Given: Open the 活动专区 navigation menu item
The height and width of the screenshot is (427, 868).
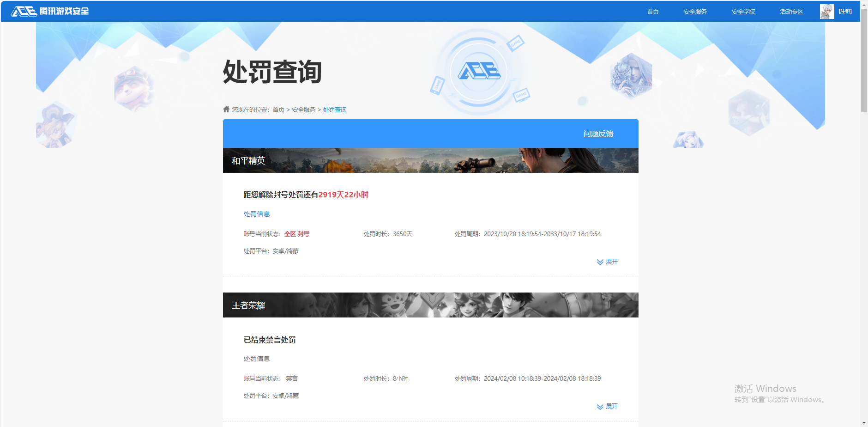Looking at the screenshot, I should point(791,11).
